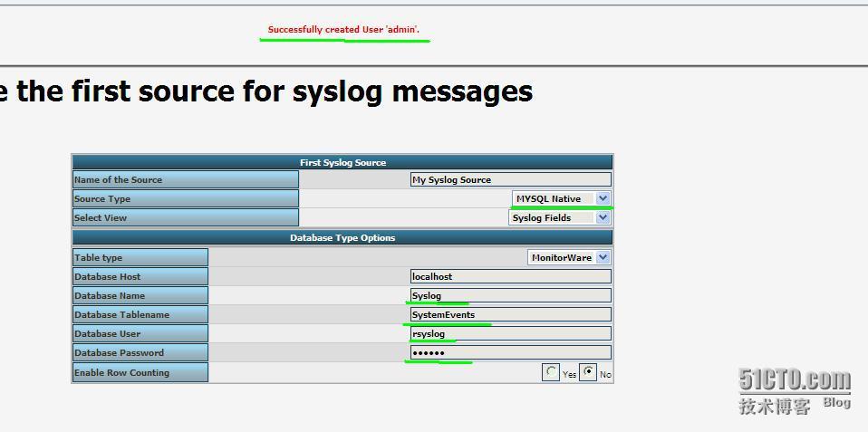Screen dimensions: 868x432
Task: Click the Database Tablename input field
Action: pos(510,315)
